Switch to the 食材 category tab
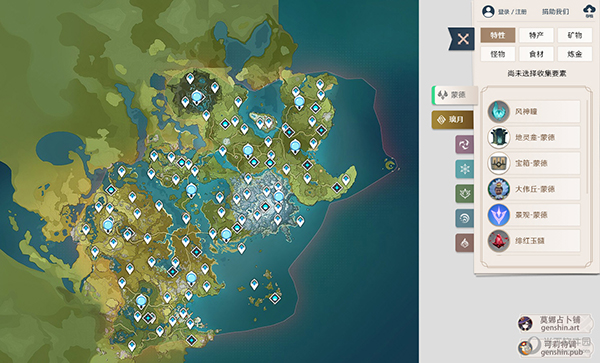Viewport: 600px width, 363px height. point(536,54)
